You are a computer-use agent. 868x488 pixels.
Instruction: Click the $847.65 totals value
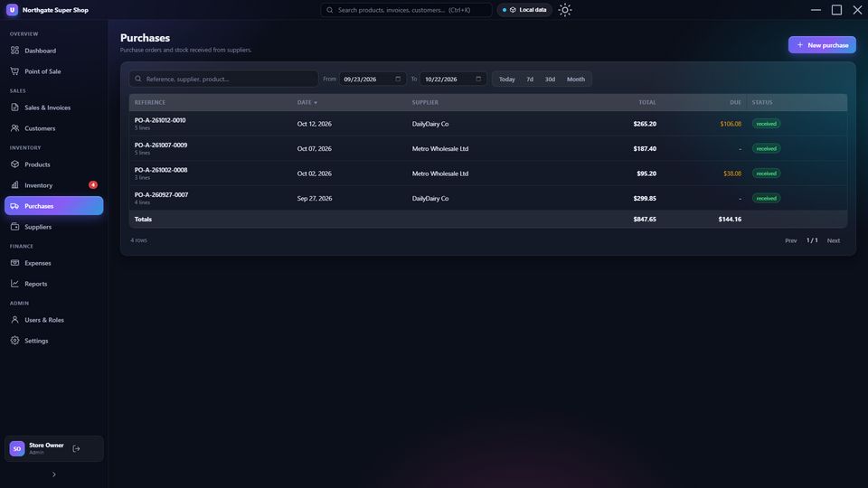coord(645,219)
